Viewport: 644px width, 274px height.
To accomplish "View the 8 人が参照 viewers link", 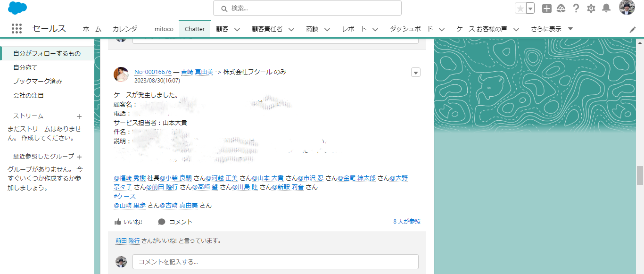I will [407, 221].
